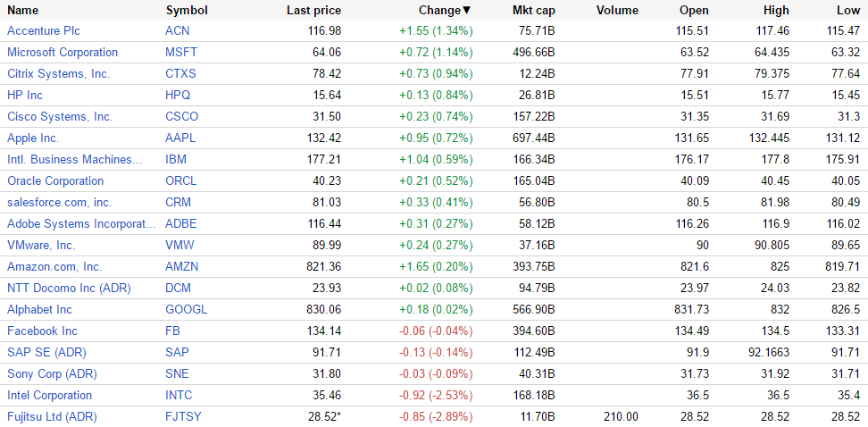Click the FB ticker symbol

click(x=173, y=331)
